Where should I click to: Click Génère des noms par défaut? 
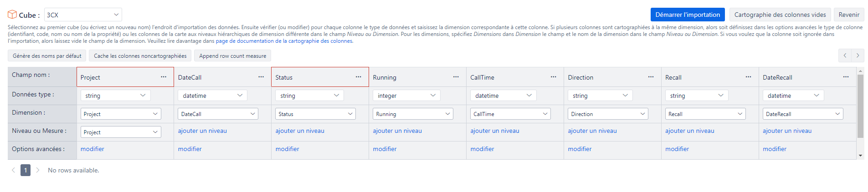tap(47, 56)
